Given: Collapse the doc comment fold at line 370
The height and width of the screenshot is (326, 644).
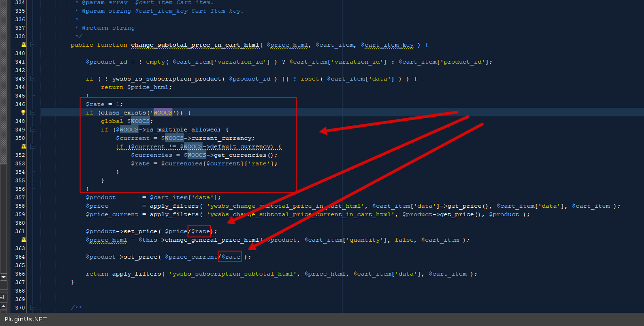Looking at the screenshot, I should tap(33, 308).
